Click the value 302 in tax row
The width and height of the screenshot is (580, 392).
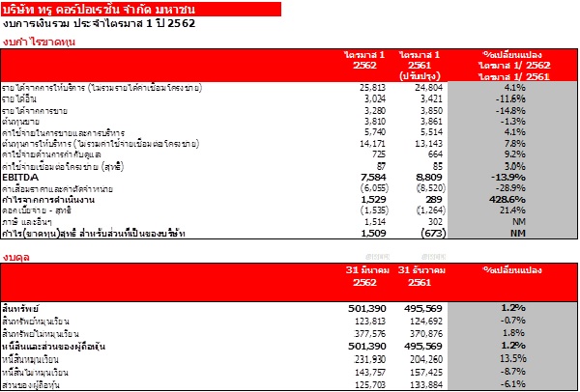(435, 222)
